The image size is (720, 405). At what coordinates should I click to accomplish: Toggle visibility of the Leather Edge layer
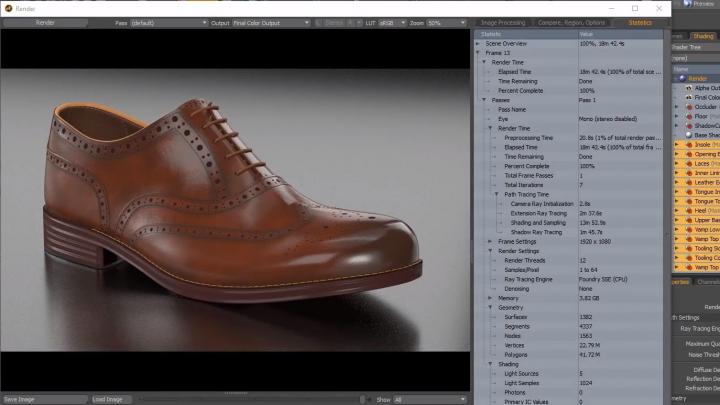(x=677, y=183)
